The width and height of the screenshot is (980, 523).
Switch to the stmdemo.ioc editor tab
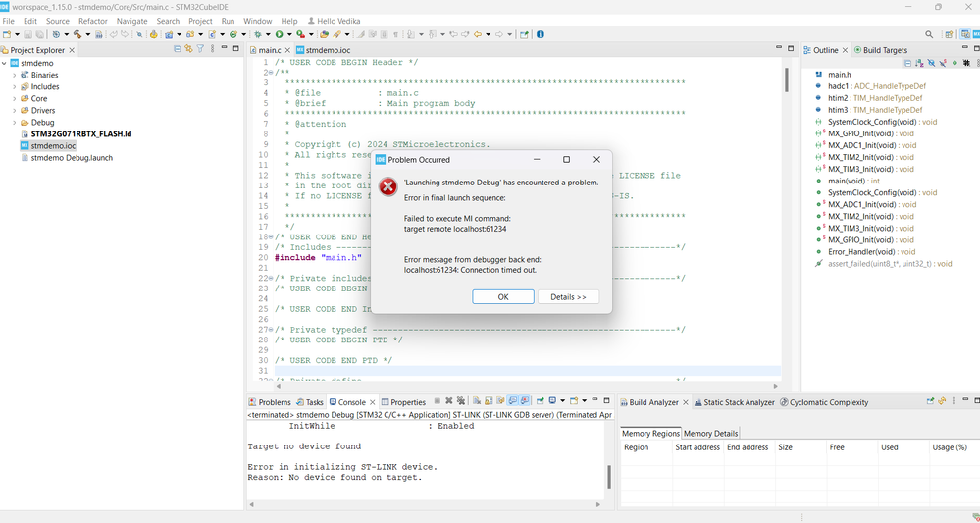327,50
